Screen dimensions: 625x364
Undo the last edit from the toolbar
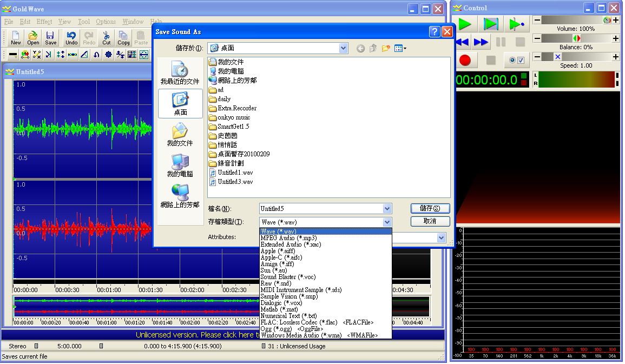point(71,38)
